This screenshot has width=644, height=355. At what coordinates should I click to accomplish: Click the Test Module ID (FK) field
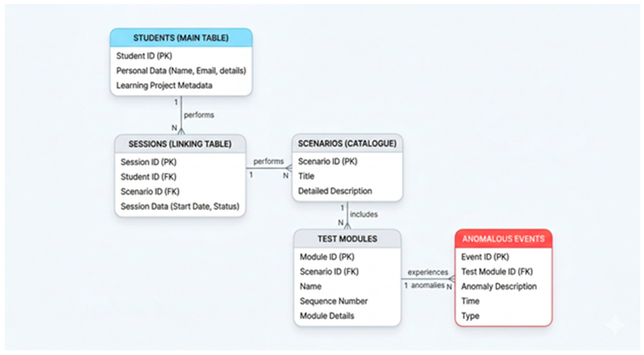click(497, 271)
